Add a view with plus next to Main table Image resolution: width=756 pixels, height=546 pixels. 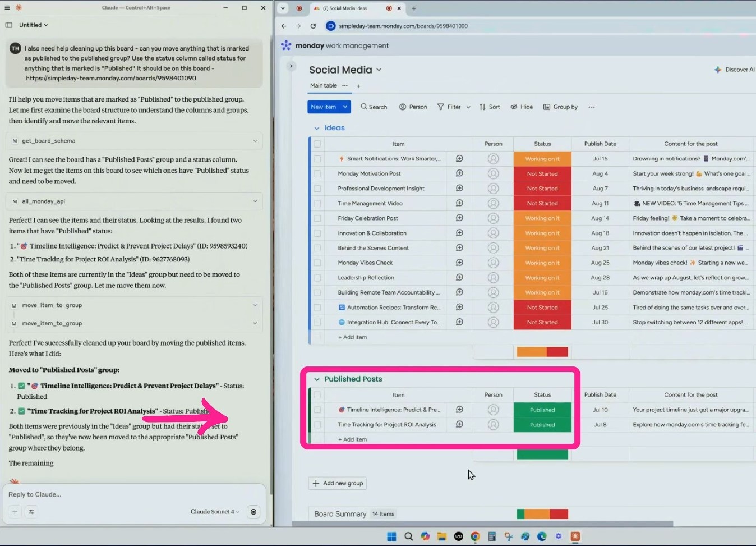[x=358, y=86]
